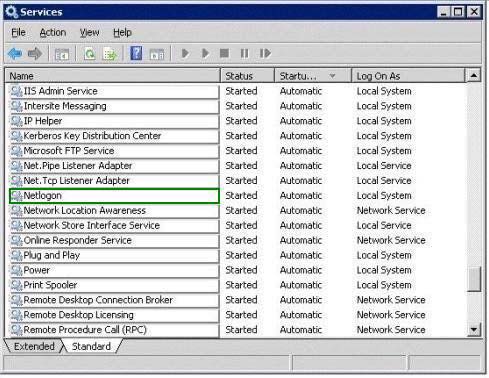The width and height of the screenshot is (489, 378).
Task: Click the gear icon beside Netlogon
Action: [17, 196]
